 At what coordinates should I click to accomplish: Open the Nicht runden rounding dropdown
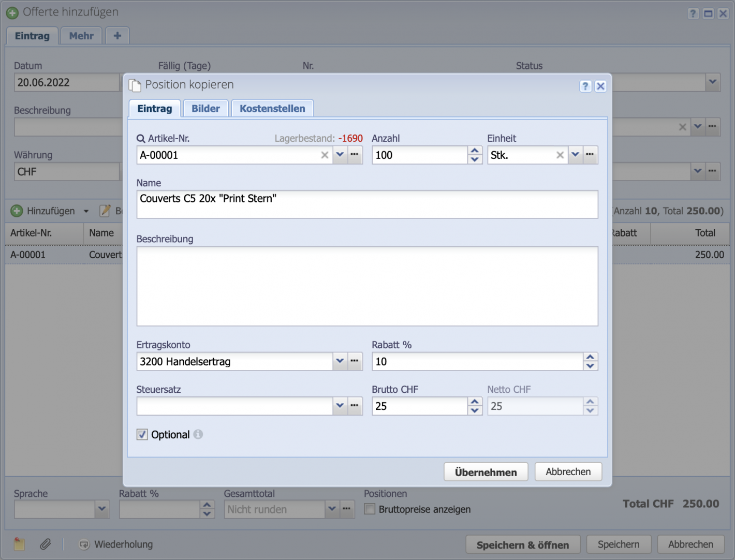[x=332, y=509]
